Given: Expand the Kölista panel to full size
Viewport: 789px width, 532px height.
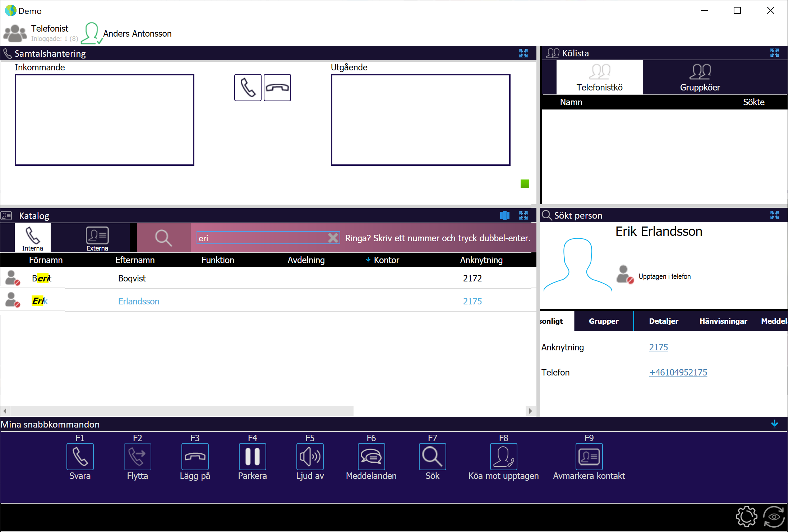Looking at the screenshot, I should 774,53.
